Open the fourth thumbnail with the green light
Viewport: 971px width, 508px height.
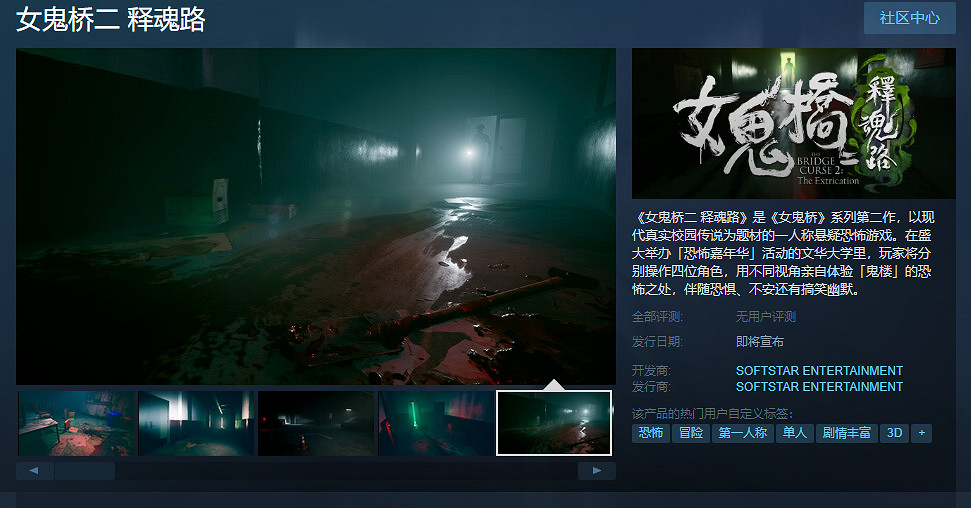436,423
